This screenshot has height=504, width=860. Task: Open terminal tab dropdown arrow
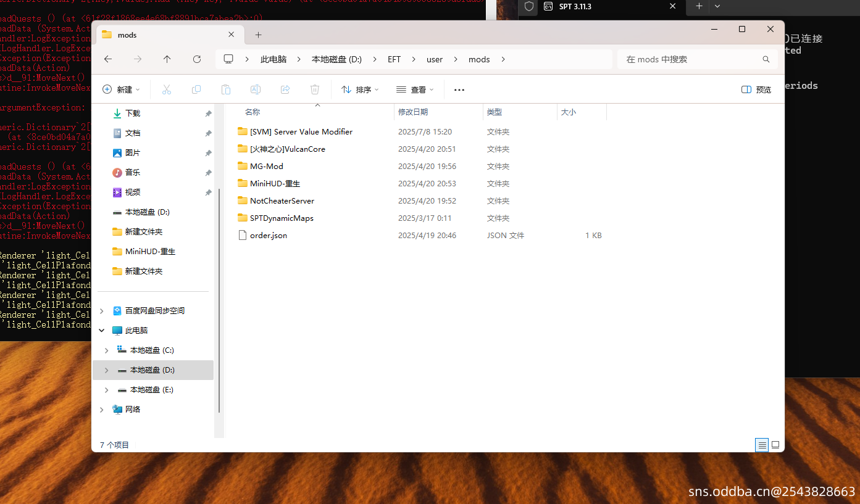(x=717, y=6)
